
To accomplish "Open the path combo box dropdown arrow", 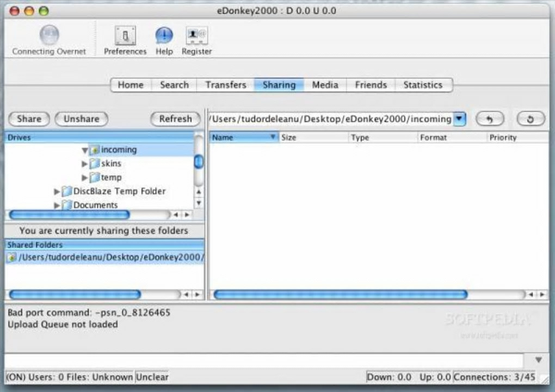I will (x=459, y=119).
